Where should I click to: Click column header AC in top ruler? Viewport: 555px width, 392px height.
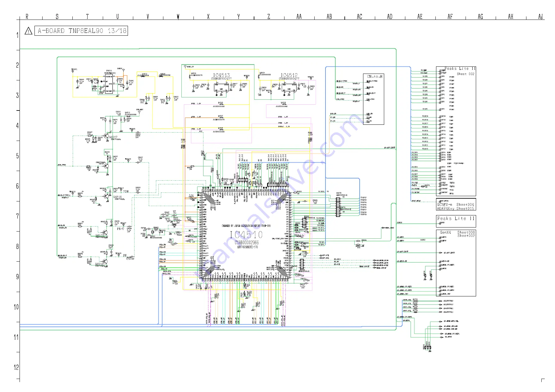pos(359,16)
